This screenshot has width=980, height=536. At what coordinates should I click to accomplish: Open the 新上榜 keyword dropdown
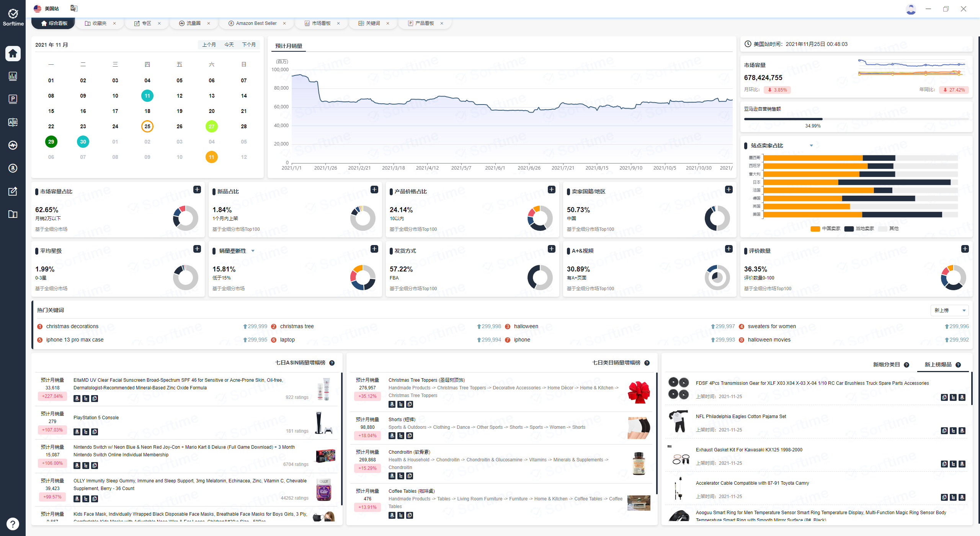950,310
